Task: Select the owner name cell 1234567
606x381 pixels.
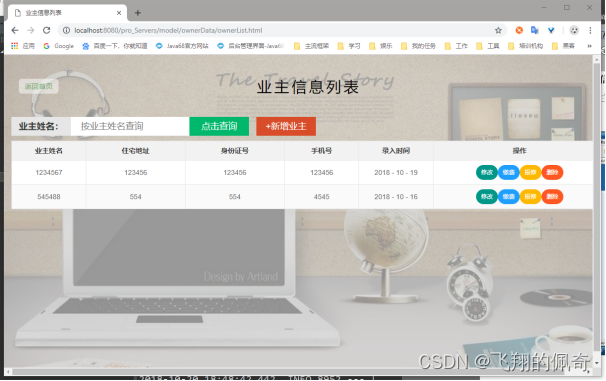Action: click(49, 173)
